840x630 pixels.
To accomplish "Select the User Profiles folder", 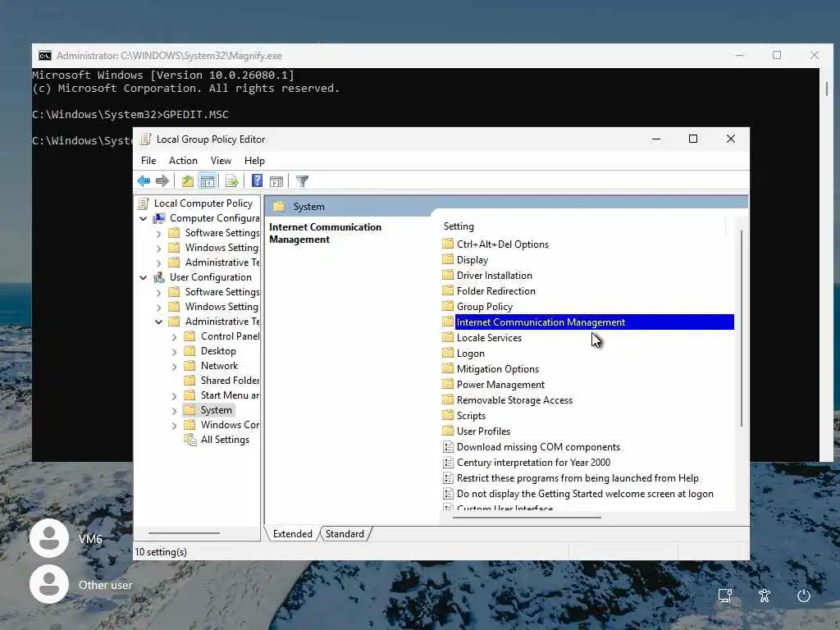I will click(483, 431).
